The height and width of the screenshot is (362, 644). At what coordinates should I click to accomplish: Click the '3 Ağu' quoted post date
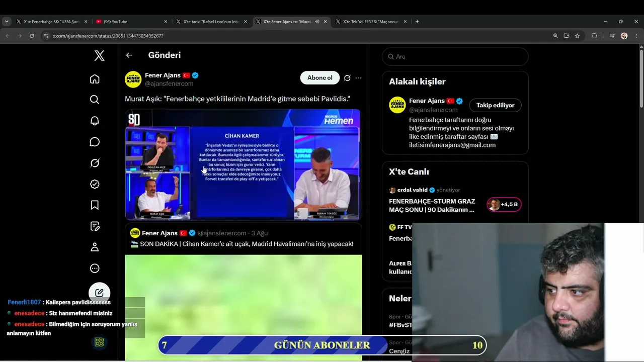point(260,233)
